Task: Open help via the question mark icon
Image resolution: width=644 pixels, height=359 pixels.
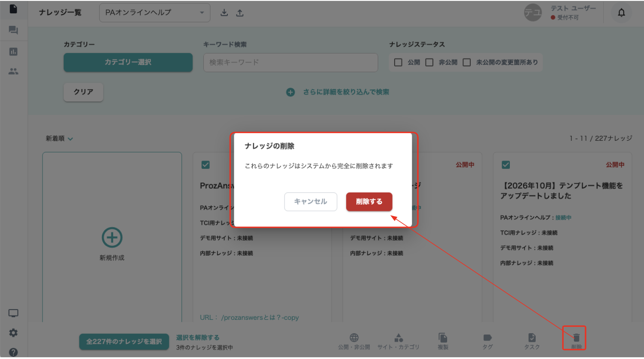Action: coord(13,352)
